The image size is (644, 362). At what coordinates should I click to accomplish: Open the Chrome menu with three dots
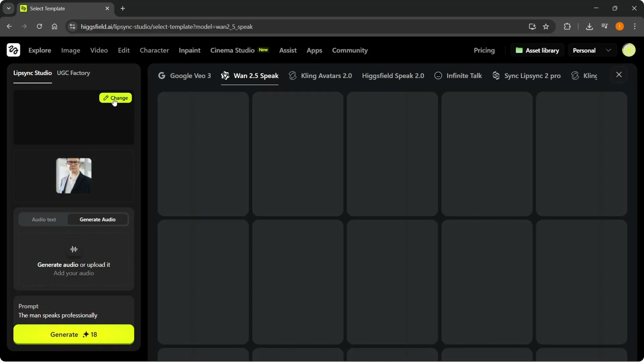pyautogui.click(x=635, y=26)
